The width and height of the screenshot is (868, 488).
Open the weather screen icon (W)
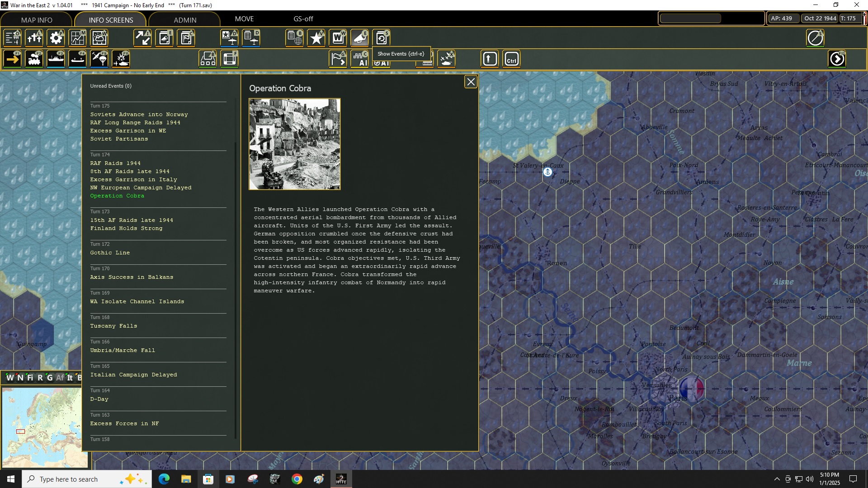click(x=99, y=38)
